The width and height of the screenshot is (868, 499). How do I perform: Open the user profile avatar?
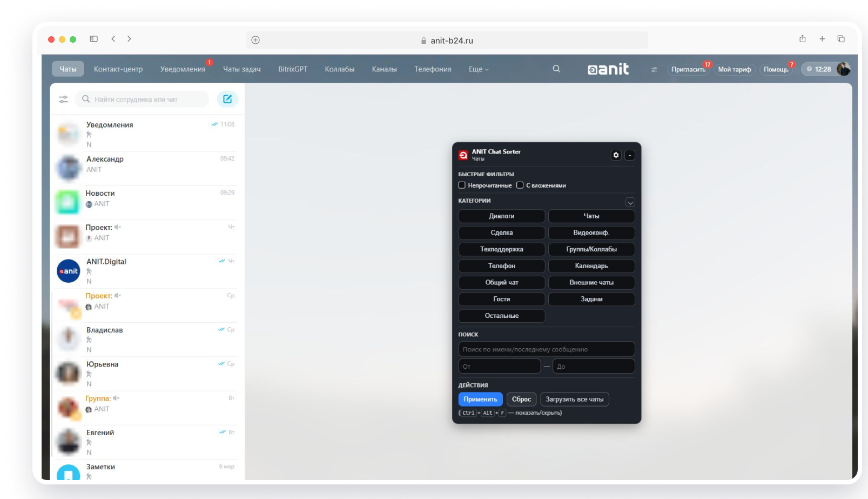[843, 69]
